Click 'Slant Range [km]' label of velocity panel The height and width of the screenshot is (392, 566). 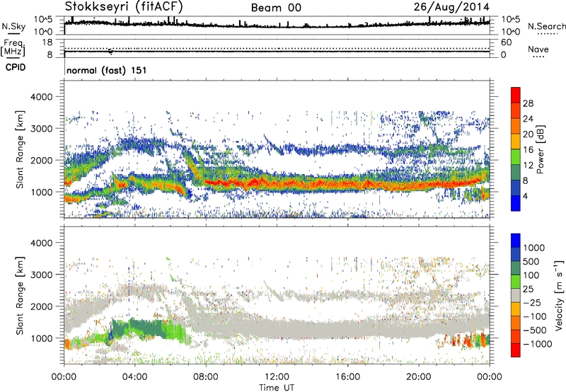pos(20,295)
